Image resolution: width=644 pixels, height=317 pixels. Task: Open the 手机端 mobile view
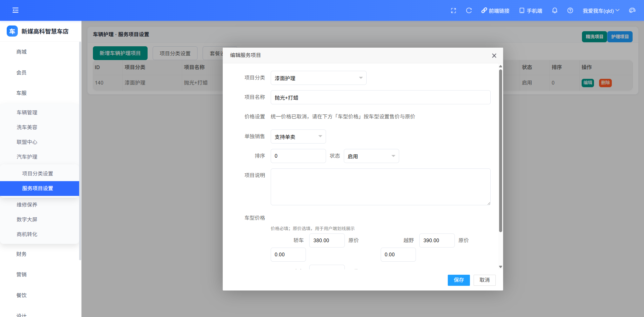531,11
